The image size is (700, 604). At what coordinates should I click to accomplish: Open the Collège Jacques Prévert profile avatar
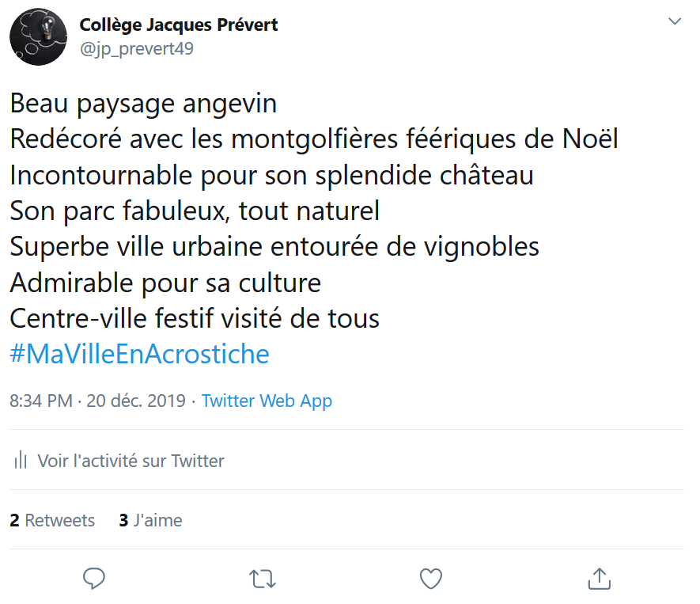pyautogui.click(x=37, y=37)
